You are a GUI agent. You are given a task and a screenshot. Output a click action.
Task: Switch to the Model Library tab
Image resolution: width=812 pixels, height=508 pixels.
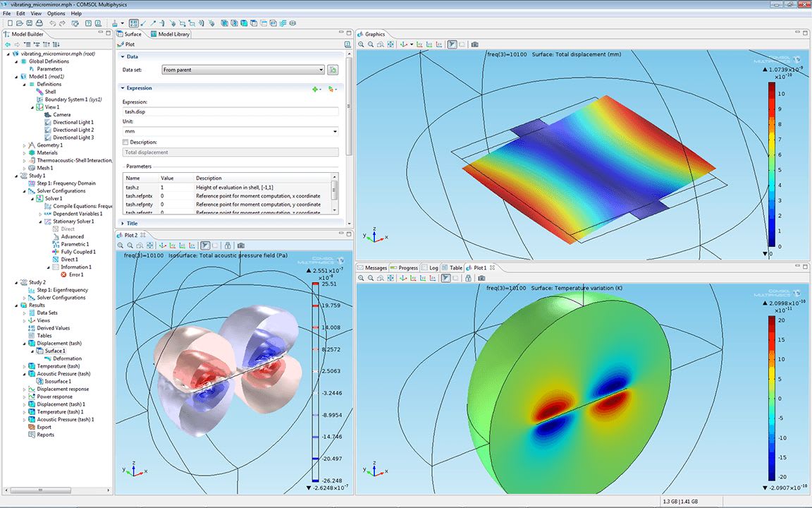(x=170, y=34)
